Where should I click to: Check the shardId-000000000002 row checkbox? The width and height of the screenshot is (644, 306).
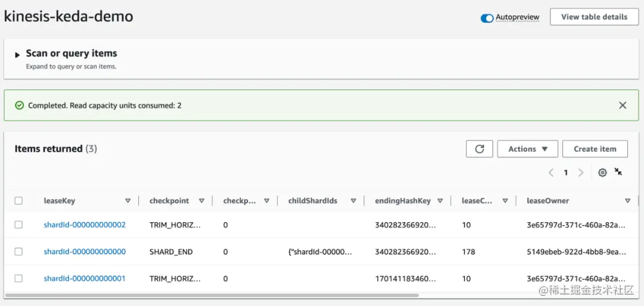[18, 224]
